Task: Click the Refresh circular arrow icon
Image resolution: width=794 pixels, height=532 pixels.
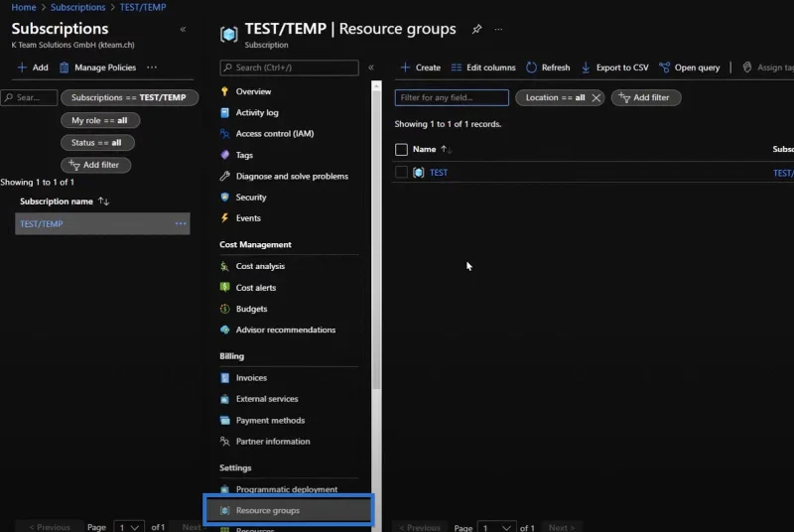Action: (531, 67)
